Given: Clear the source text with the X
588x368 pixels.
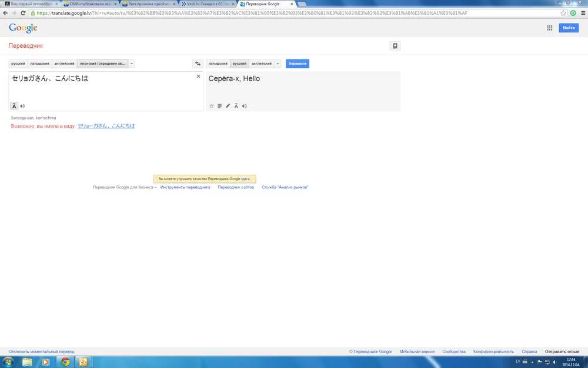Looking at the screenshot, I should click(x=198, y=77).
